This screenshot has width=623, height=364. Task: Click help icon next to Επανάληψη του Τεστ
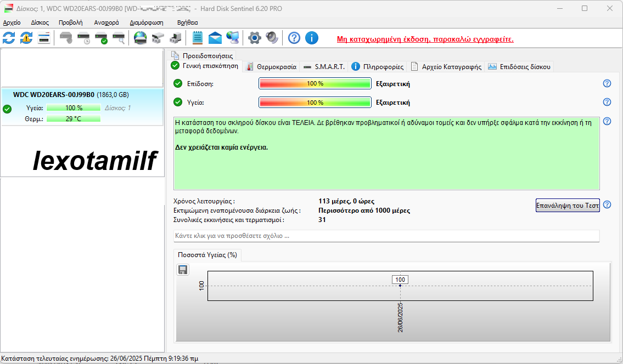[607, 204]
